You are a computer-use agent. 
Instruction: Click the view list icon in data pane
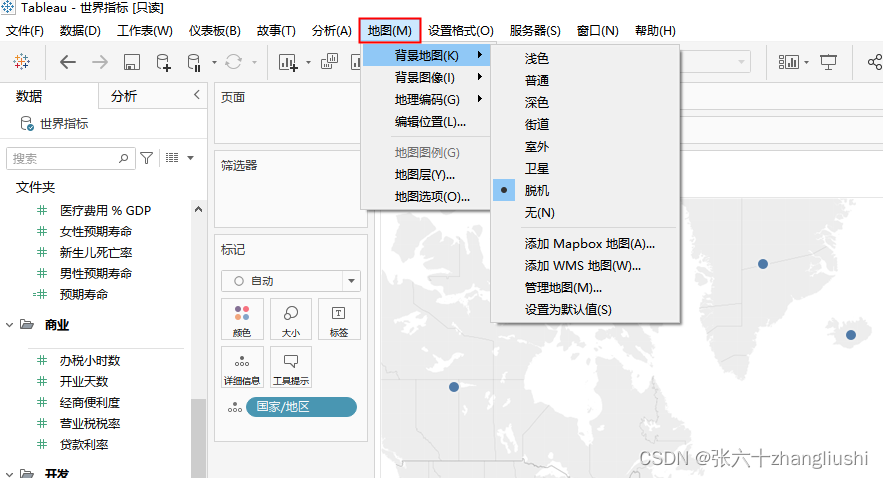click(172, 158)
